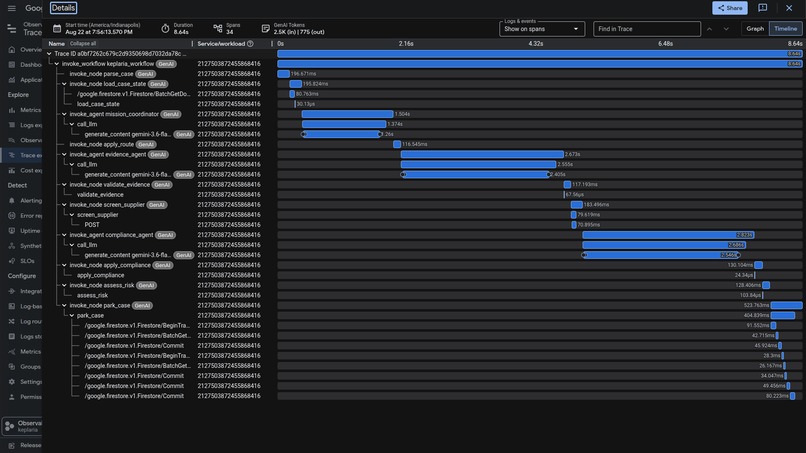Click the Service/workload help icon
Screen dimensions: 806x453
[250, 44]
